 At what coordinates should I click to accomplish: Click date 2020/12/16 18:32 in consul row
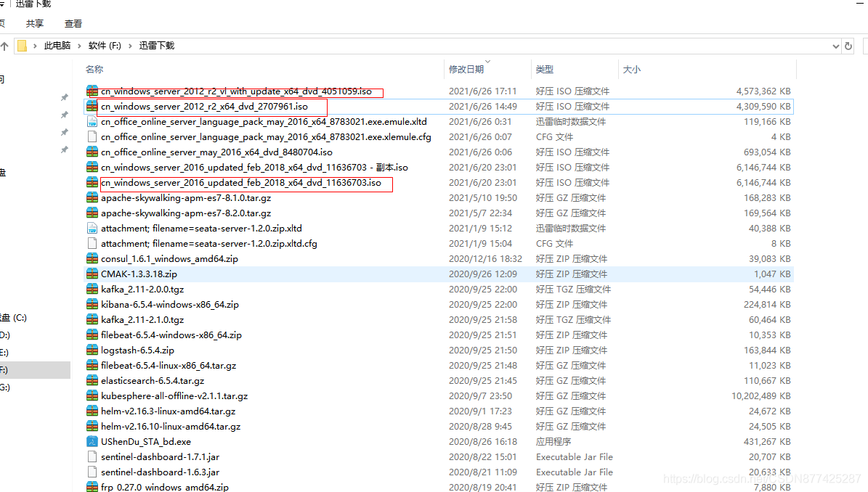[x=485, y=259]
